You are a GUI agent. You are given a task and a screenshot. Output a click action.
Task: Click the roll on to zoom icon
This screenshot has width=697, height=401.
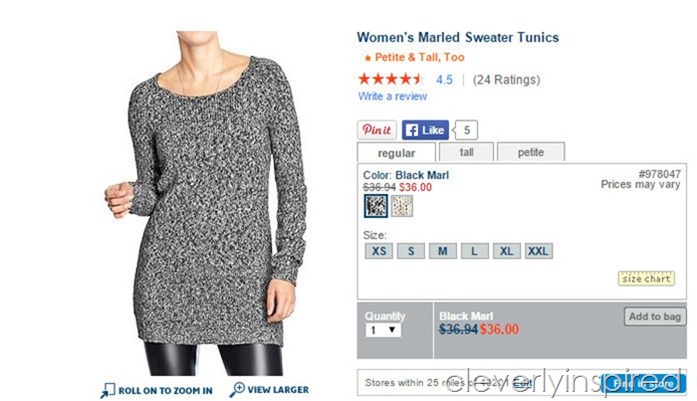click(x=108, y=390)
